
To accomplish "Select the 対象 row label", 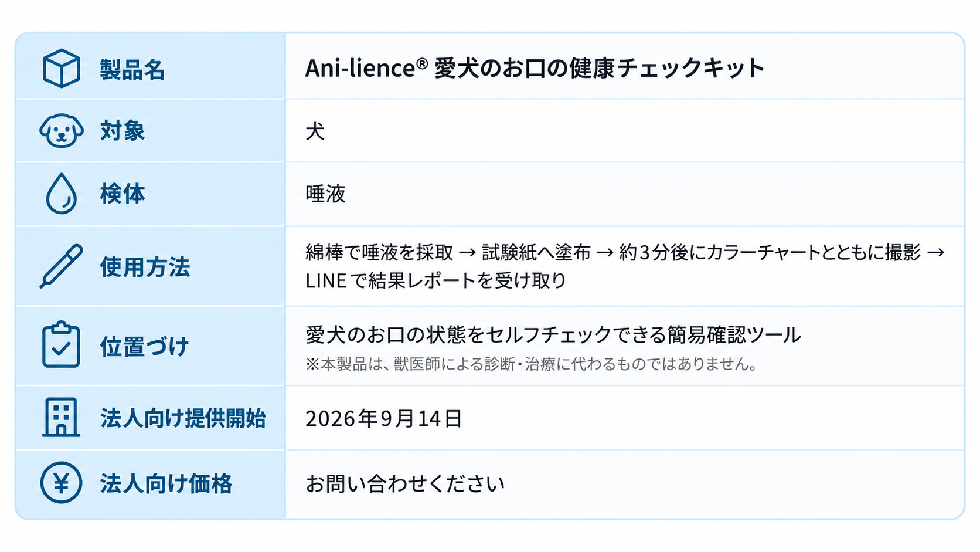I will [x=122, y=131].
